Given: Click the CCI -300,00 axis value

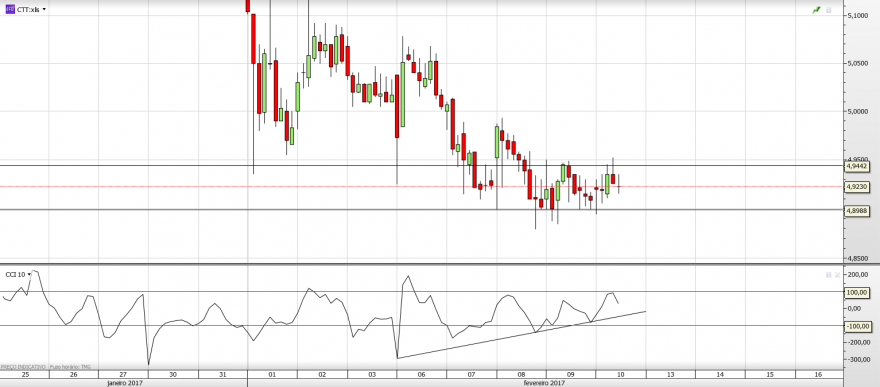Looking at the screenshot, I should 858,359.
